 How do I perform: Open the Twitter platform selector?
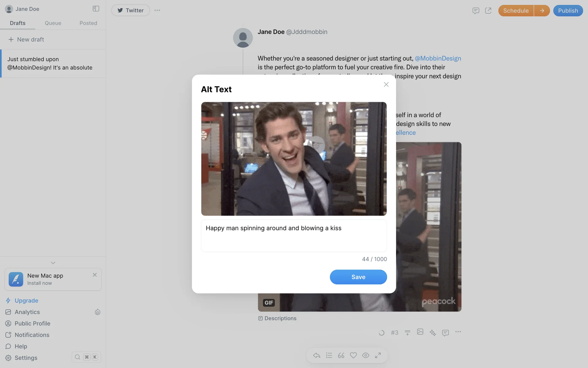130,10
